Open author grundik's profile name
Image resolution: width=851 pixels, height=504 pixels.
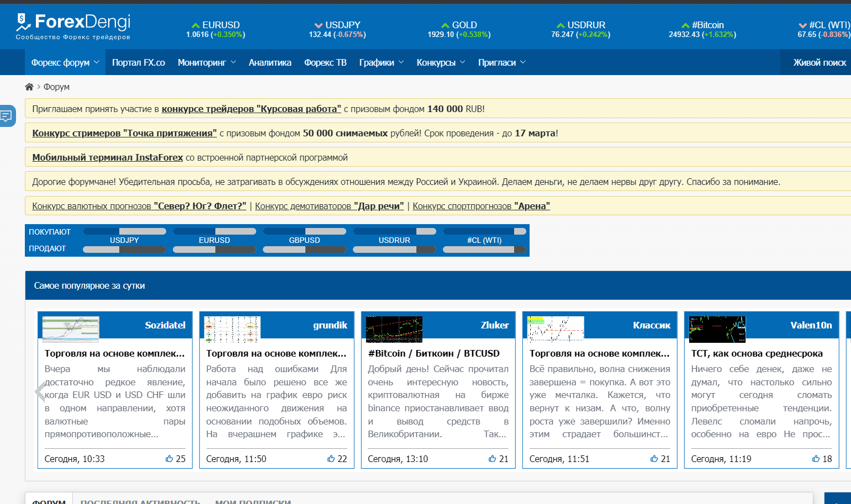coord(330,325)
